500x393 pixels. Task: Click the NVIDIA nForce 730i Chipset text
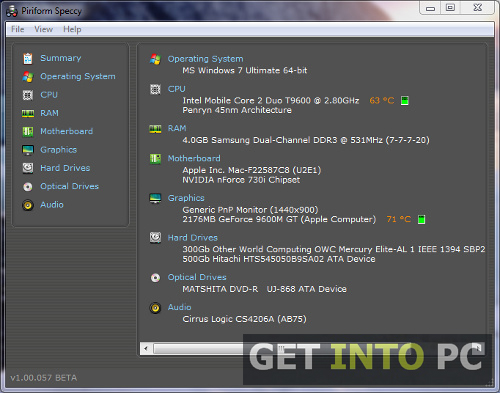[241, 180]
